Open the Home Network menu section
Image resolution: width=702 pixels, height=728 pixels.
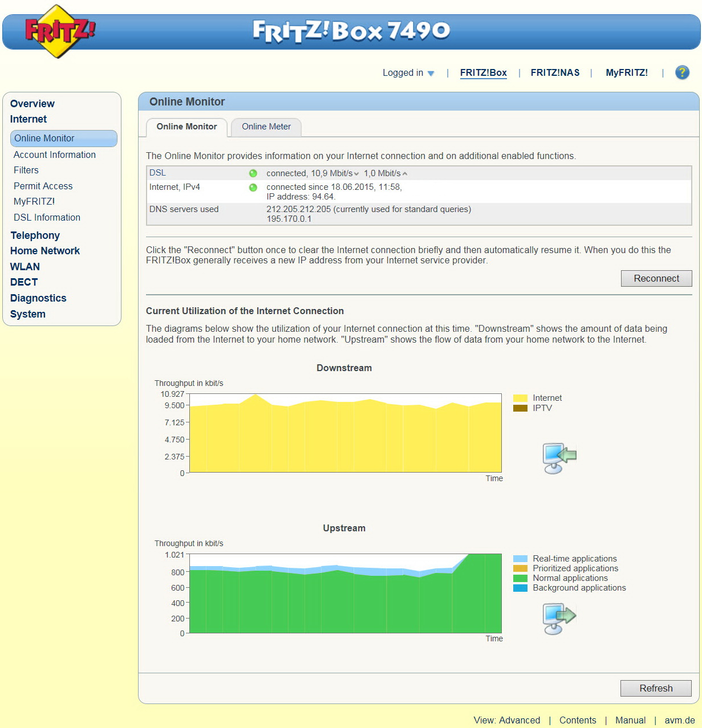click(x=45, y=251)
